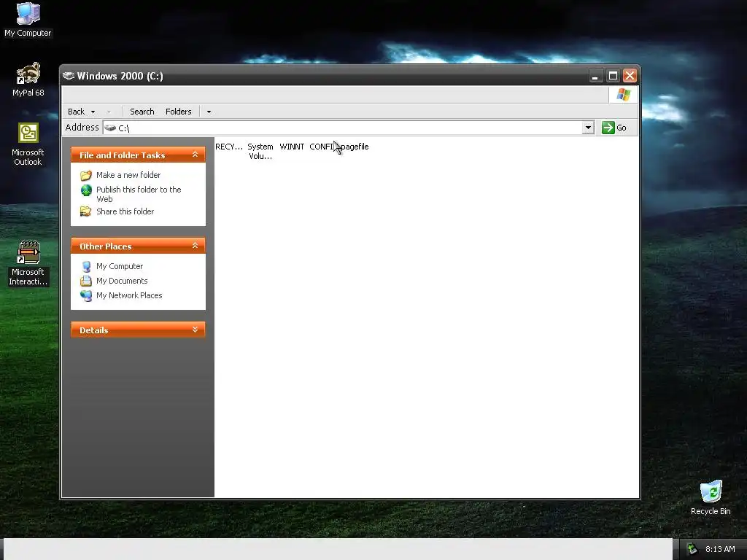The height and width of the screenshot is (560, 747).
Task: Open the Recycle Bin on desktop
Action: click(711, 497)
